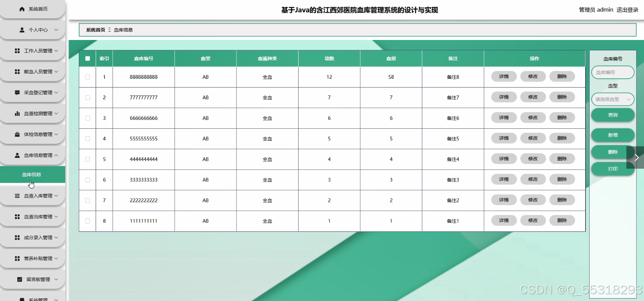Viewport: 644px width, 301px height.
Task: Click the home icon beside 系统首页
Action: tap(22, 9)
